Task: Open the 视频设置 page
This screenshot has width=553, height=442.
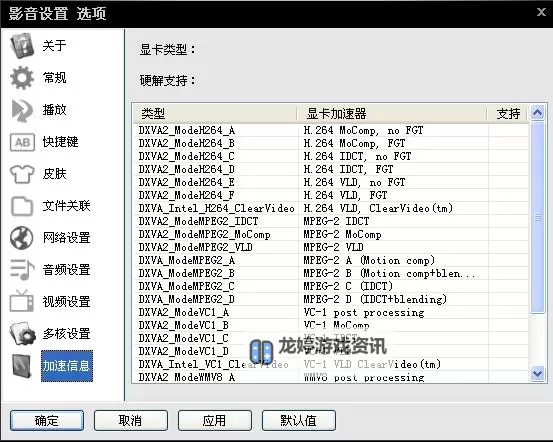Action: (66, 302)
